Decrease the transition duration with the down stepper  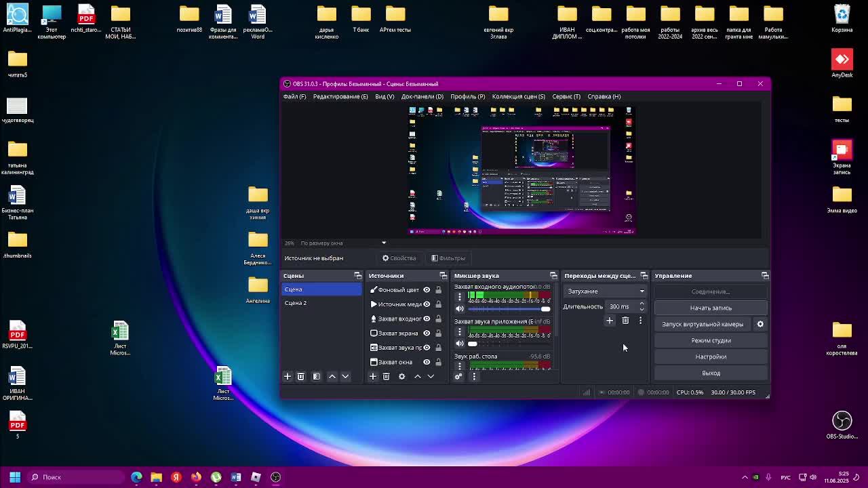point(642,309)
